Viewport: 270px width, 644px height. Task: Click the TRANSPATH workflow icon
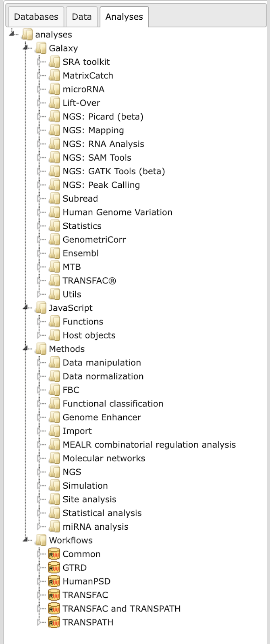coord(54,622)
